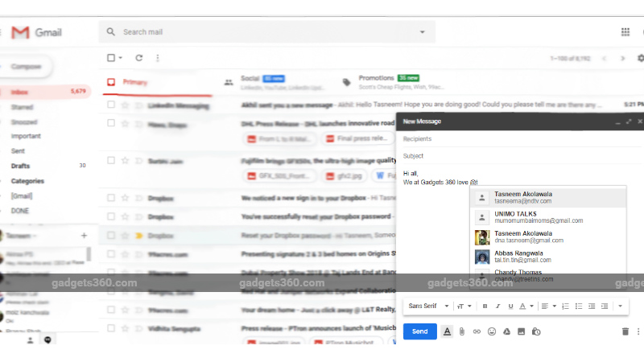This screenshot has height=362, width=644.
Task: Open the Drafts folder
Action: coord(20,166)
